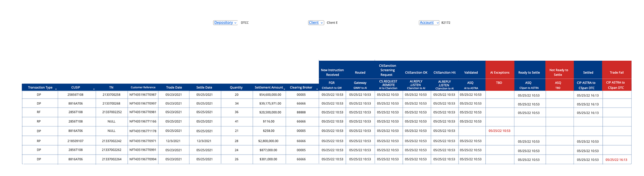This screenshot has width=644, height=176.
Task: Select the Quantity column header
Action: pos(236,87)
